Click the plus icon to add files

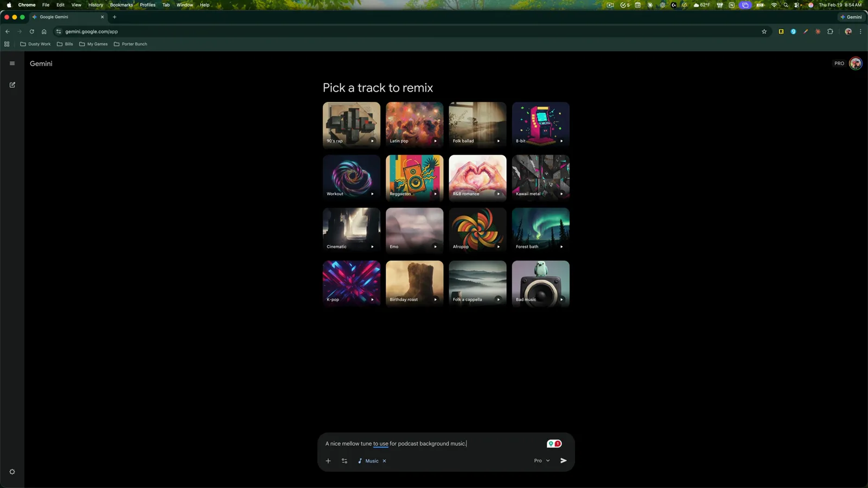click(328, 461)
